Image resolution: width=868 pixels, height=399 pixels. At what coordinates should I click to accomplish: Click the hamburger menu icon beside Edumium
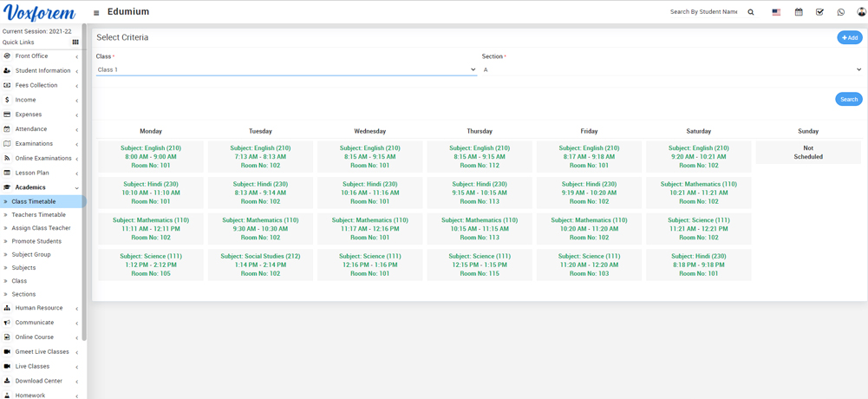[96, 13]
